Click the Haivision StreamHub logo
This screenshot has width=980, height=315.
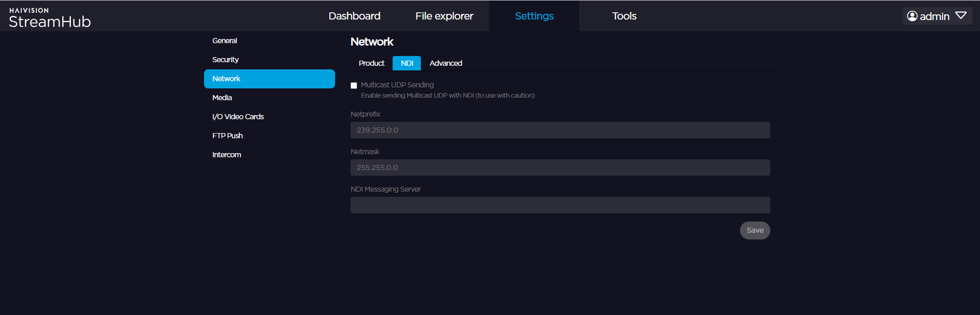pyautogui.click(x=49, y=17)
